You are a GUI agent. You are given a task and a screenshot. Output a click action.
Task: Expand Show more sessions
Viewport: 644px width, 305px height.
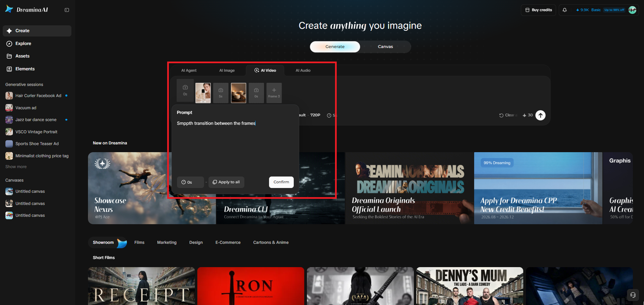pyautogui.click(x=16, y=167)
